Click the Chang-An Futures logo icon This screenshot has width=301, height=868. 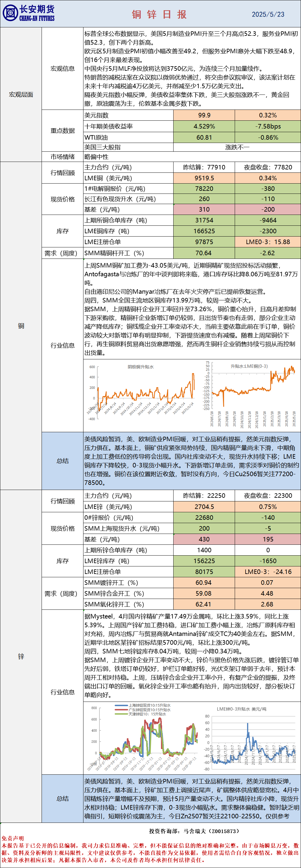tap(10, 13)
